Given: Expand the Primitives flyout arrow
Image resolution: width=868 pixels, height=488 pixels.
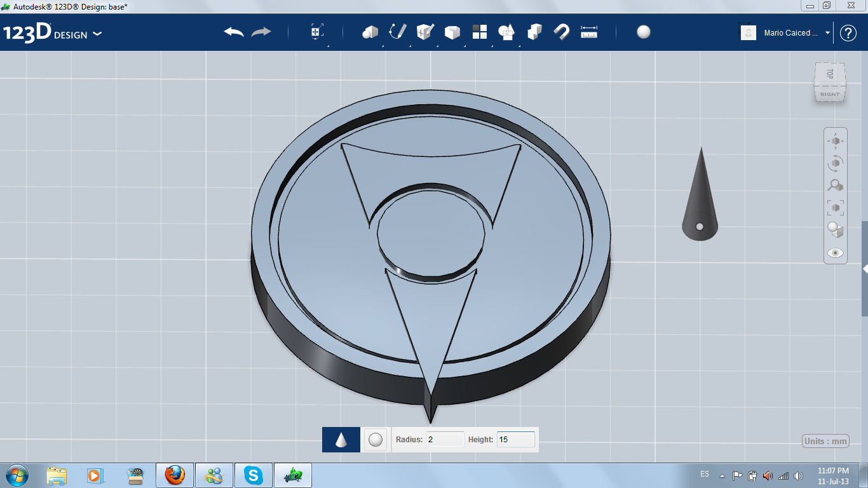Looking at the screenshot, I should pyautogui.click(x=383, y=46).
